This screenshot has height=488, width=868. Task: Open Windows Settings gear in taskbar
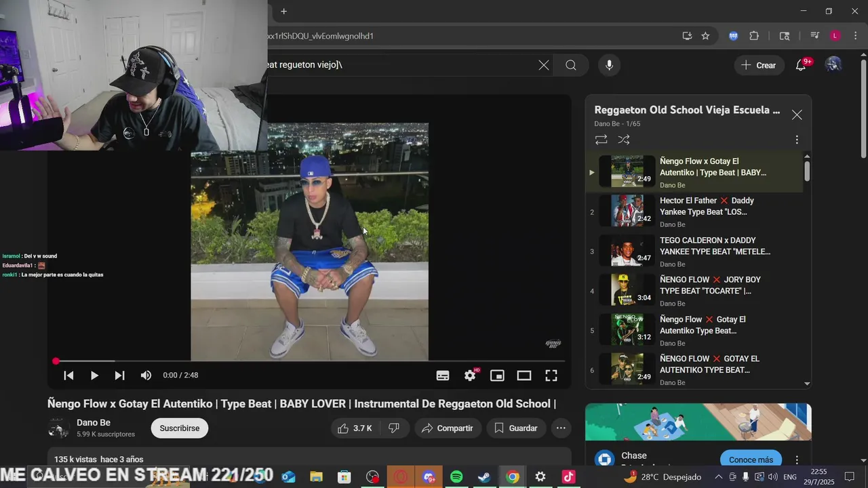coord(540,477)
